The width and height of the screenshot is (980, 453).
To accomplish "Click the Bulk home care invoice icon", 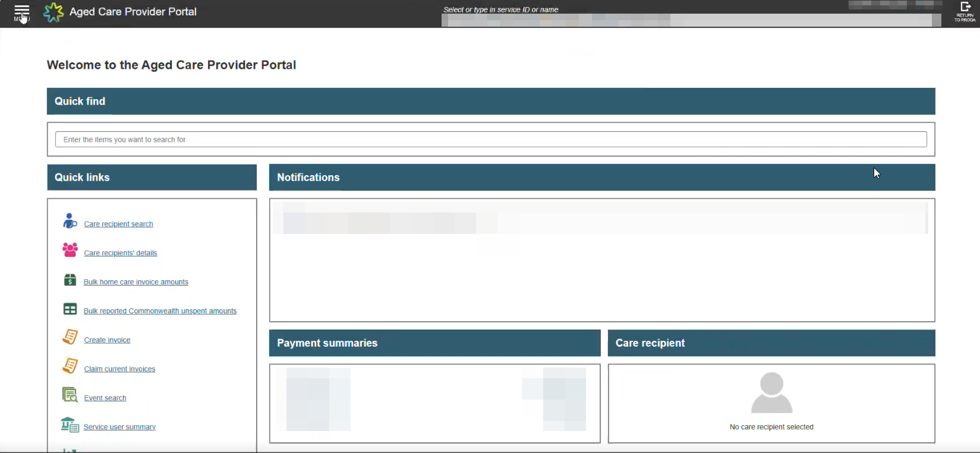I will [x=70, y=280].
